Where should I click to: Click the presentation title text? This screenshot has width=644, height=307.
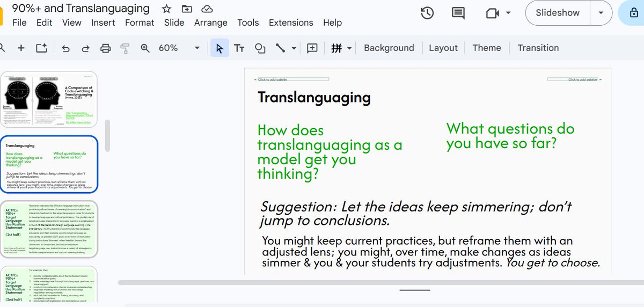point(80,9)
